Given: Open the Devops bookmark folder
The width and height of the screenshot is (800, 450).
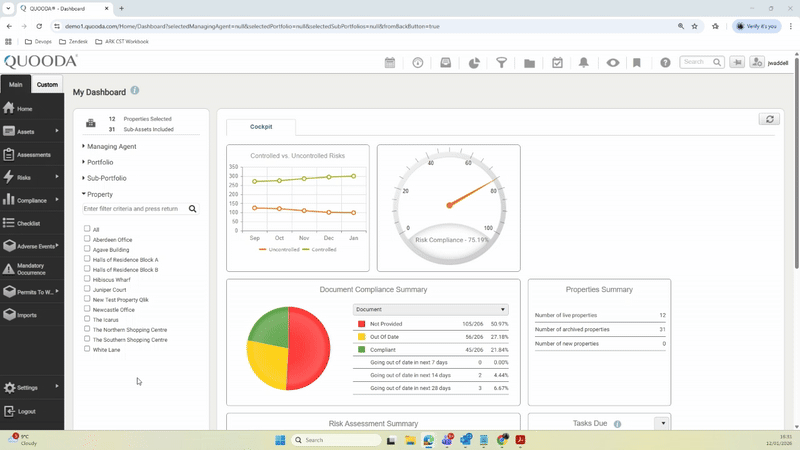Looking at the screenshot, I should [38, 41].
